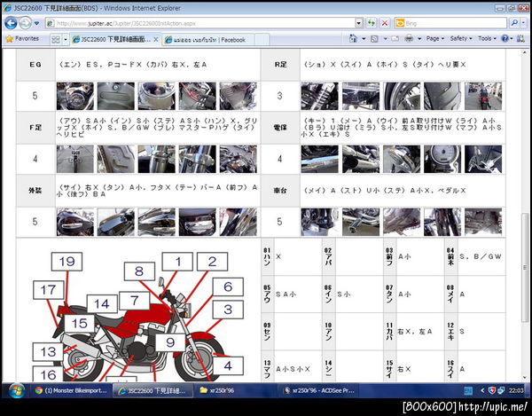Click the first F足 row thumbnail

pos(75,159)
